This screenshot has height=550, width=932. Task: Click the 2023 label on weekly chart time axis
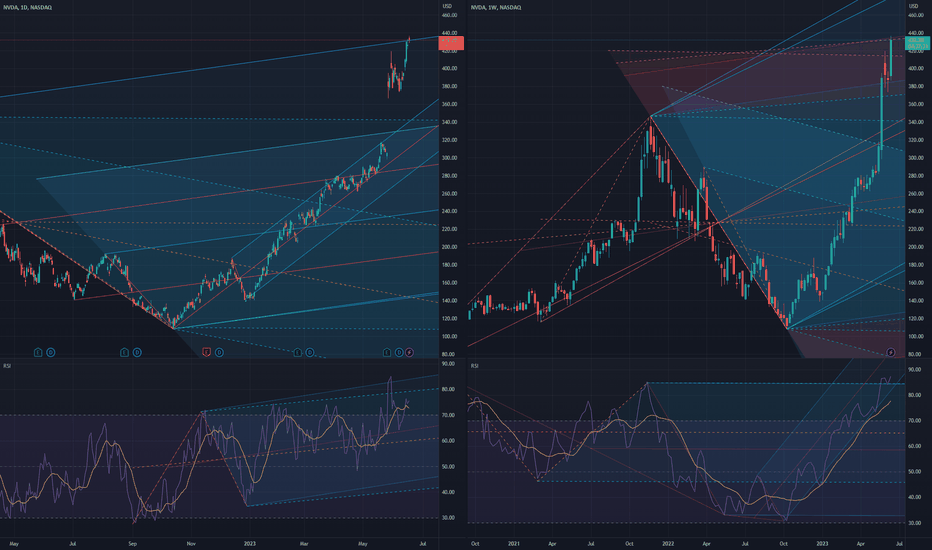point(822,543)
